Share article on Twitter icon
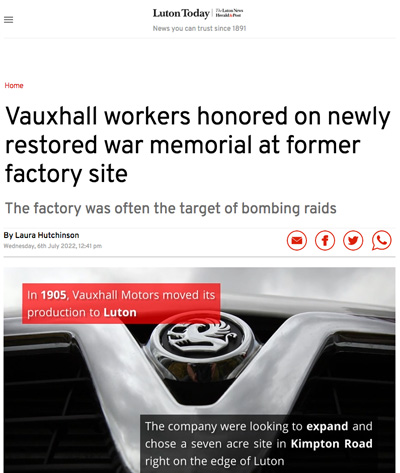This screenshot has height=473, width=400. (x=353, y=240)
